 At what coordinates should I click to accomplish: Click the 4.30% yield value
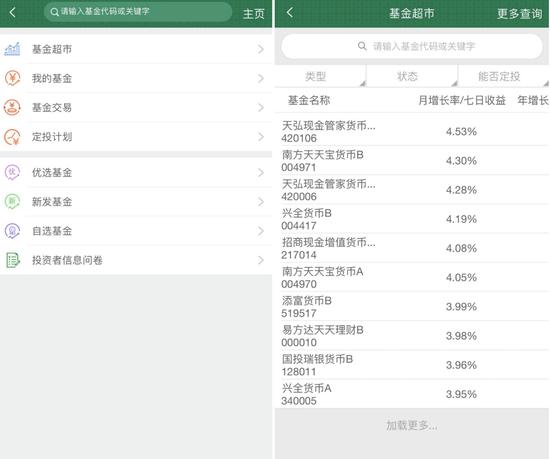(x=461, y=161)
